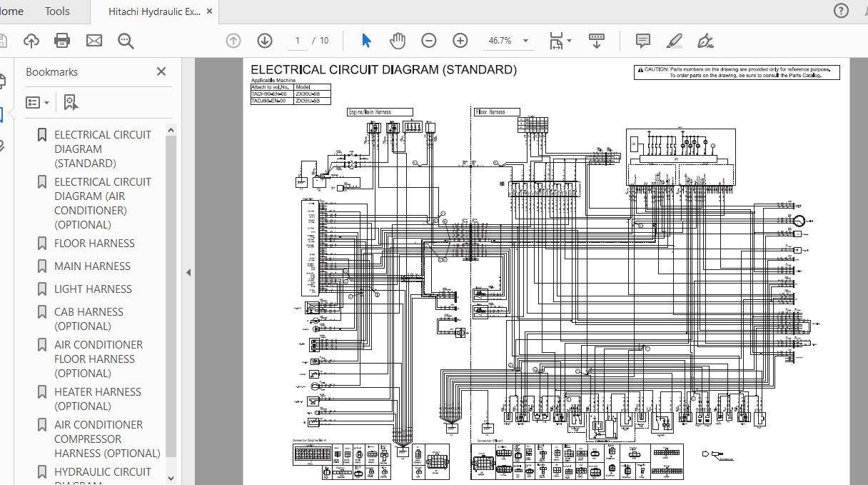Collapse the navigation pane with arrow

point(188,272)
